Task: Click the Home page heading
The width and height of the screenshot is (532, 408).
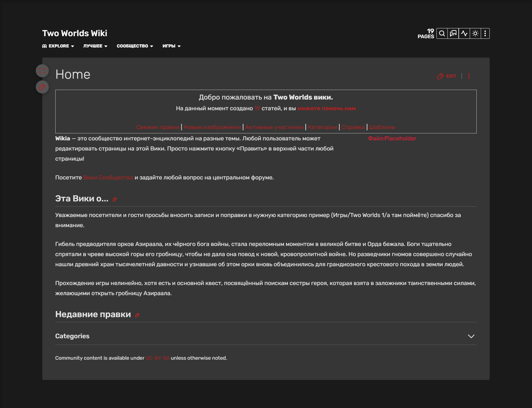Action: 73,74
